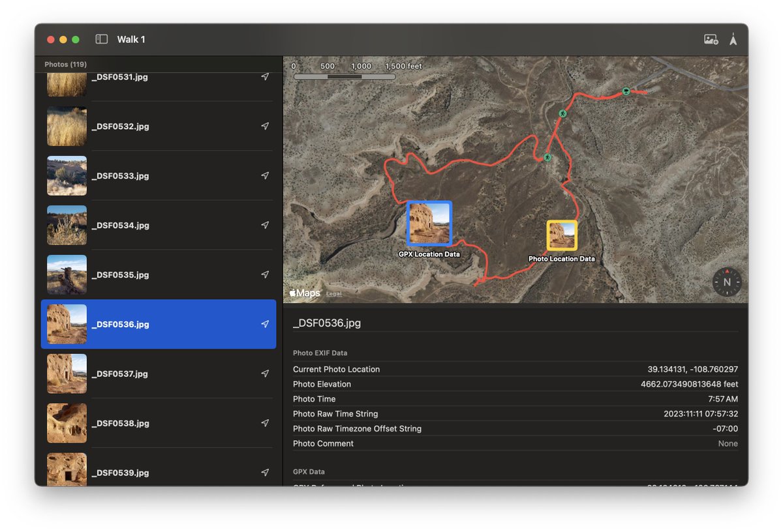
Task: Click the GPX track arrow icon in toolbar
Action: 733,39
